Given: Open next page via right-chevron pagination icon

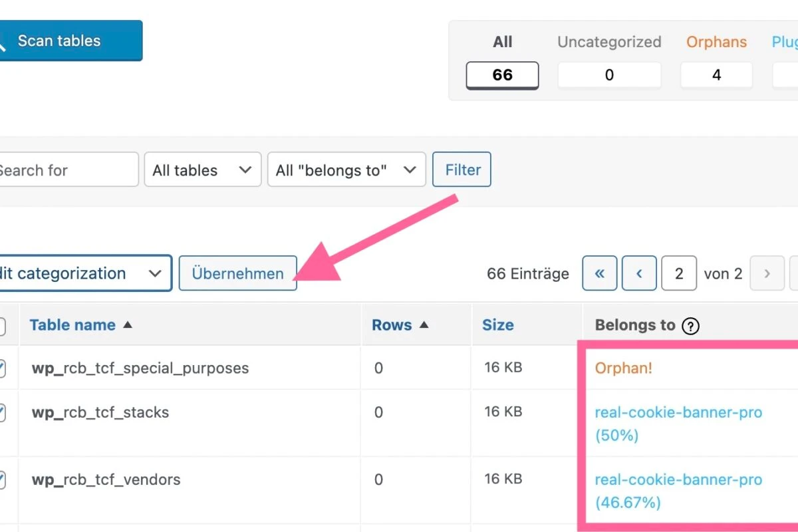Looking at the screenshot, I should [x=767, y=273].
